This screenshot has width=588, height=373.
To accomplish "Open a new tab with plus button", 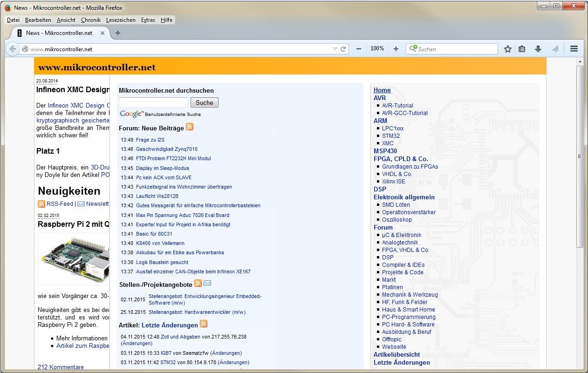I will click(118, 33).
